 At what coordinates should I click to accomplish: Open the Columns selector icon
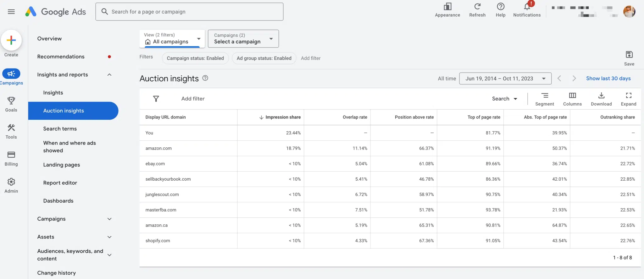click(x=572, y=96)
